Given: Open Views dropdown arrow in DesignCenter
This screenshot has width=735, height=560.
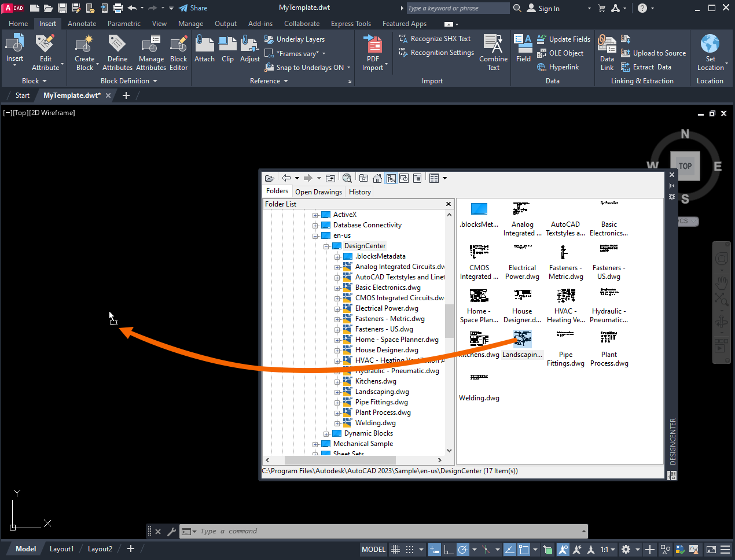Looking at the screenshot, I should (x=444, y=178).
